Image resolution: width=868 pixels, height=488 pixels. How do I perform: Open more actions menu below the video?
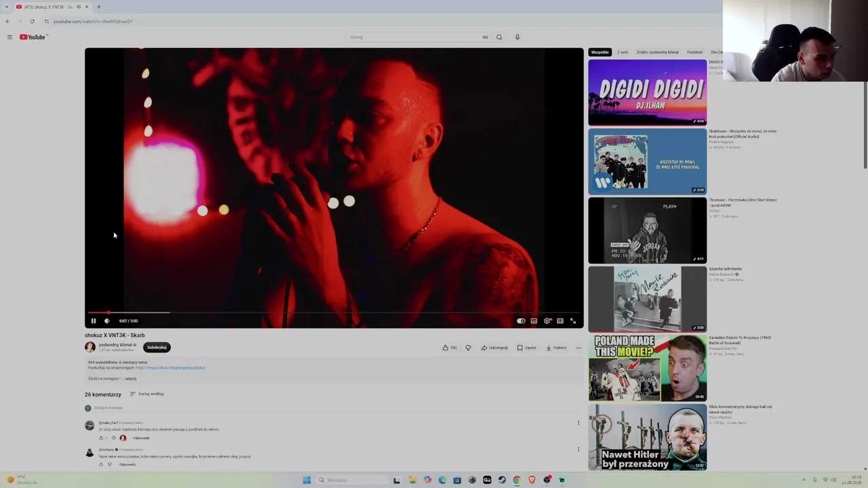[578, 348]
